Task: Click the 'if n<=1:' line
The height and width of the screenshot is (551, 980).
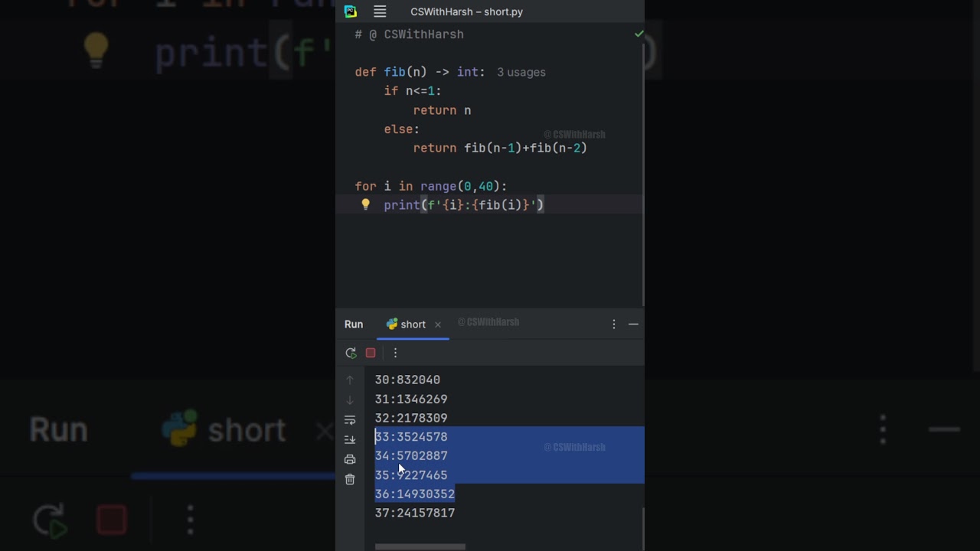Action: (413, 91)
